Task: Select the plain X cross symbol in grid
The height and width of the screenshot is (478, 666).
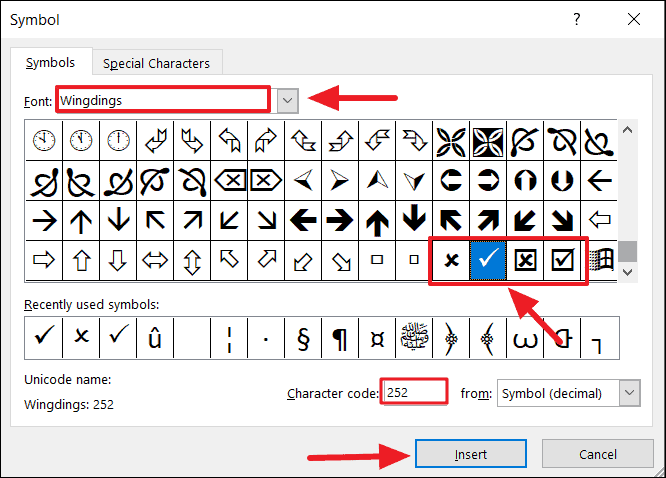Action: (451, 260)
